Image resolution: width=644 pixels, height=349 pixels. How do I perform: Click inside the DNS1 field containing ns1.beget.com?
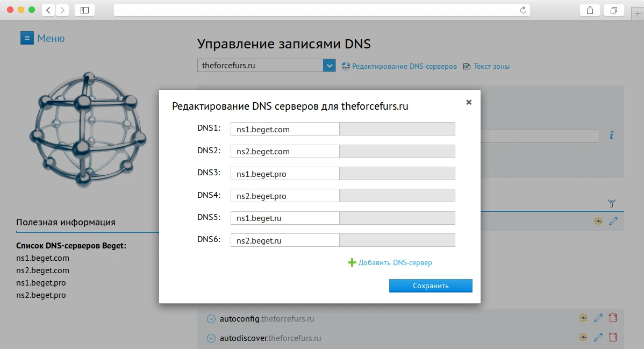pos(284,129)
